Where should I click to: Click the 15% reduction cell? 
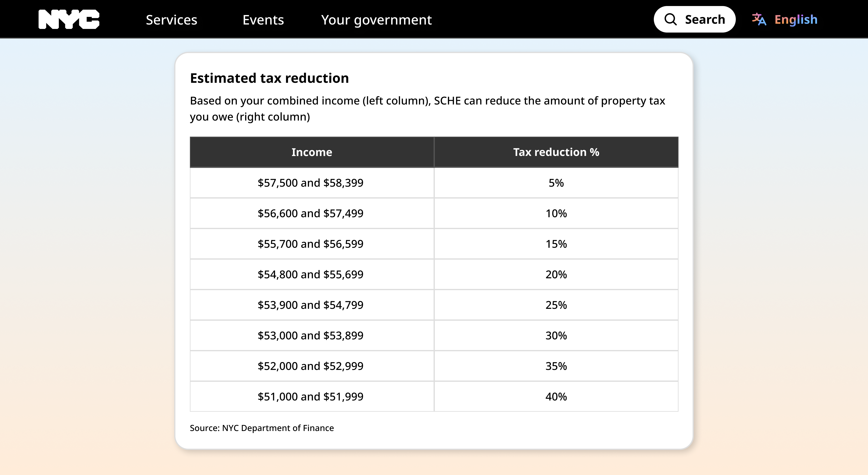(x=556, y=244)
